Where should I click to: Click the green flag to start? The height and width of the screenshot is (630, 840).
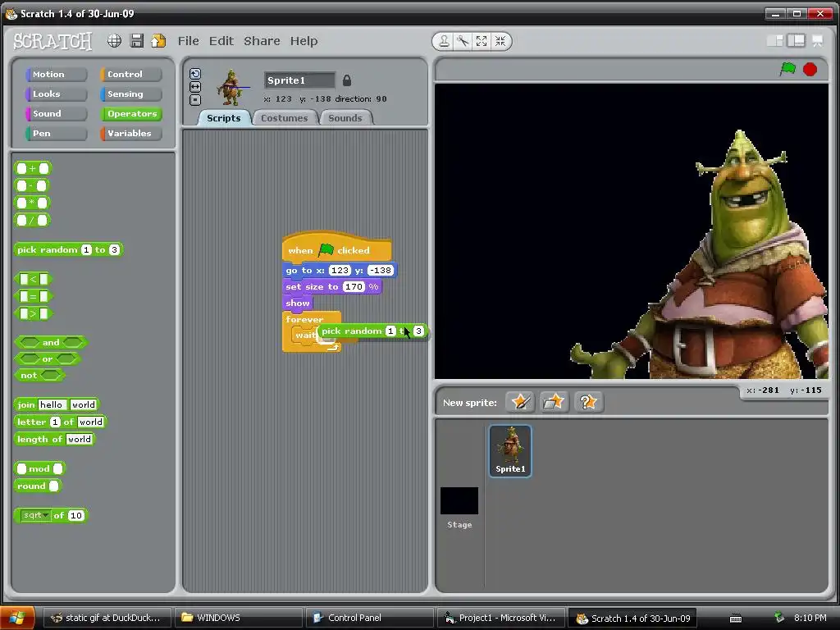click(787, 69)
